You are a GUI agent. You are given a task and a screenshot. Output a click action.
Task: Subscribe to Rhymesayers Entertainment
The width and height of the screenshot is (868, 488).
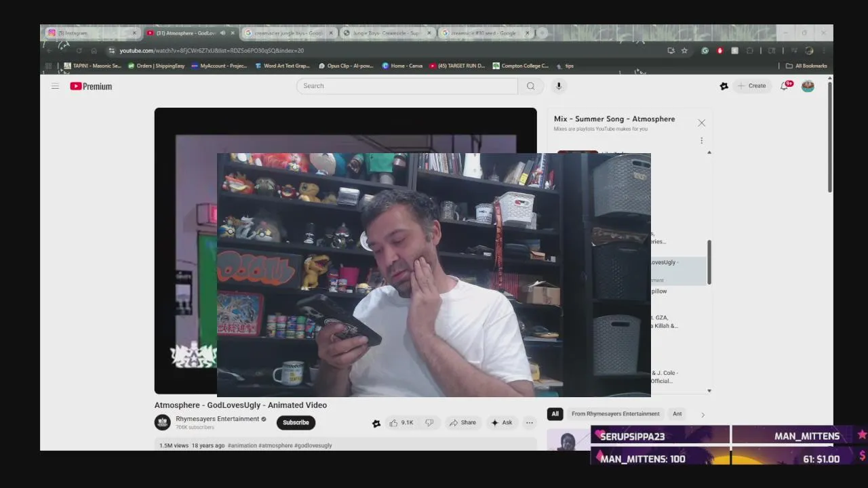(x=296, y=422)
